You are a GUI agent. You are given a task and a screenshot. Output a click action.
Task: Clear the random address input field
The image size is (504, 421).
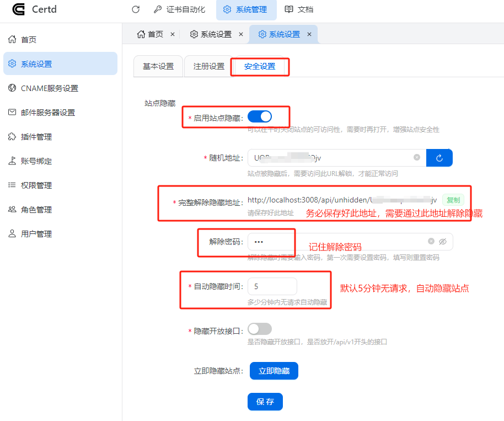[417, 158]
